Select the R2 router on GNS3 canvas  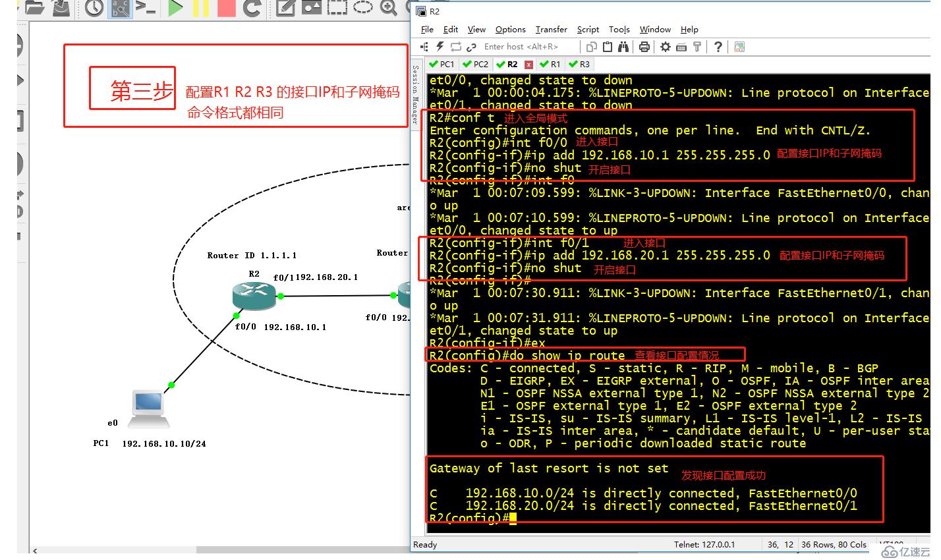254,296
